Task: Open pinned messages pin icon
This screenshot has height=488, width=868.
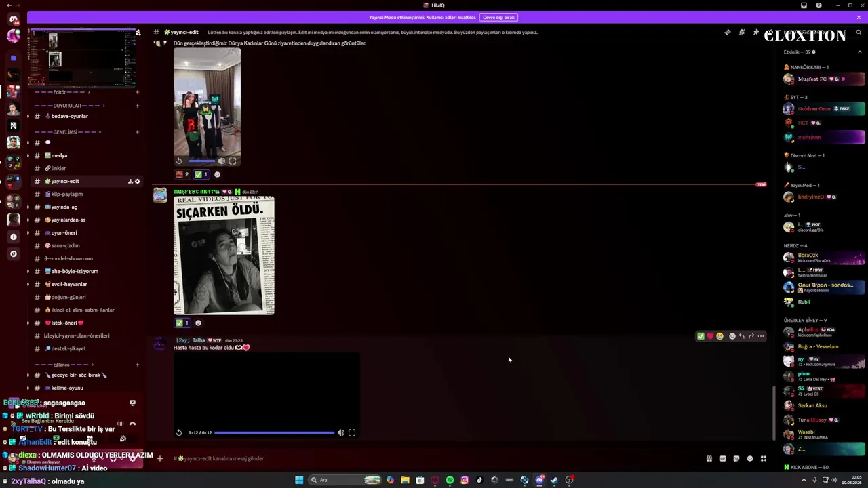Action: [x=755, y=32]
